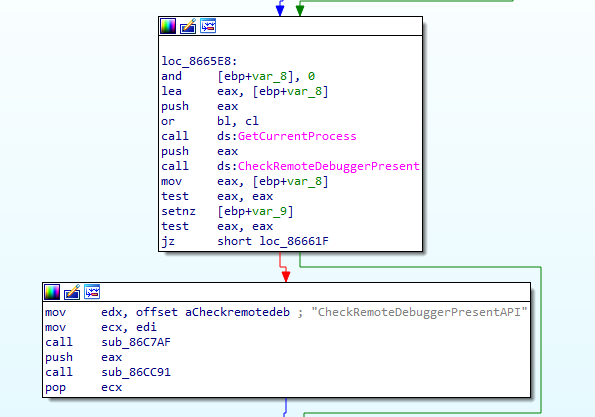Click the edit pencil icon in lower block
This screenshot has width=595, height=417.
coord(72,292)
